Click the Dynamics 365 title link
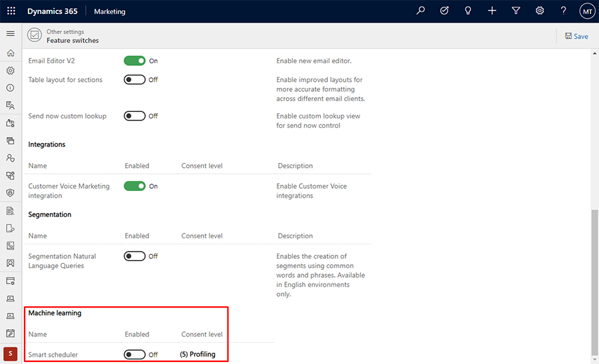The image size is (599, 364). pos(53,11)
